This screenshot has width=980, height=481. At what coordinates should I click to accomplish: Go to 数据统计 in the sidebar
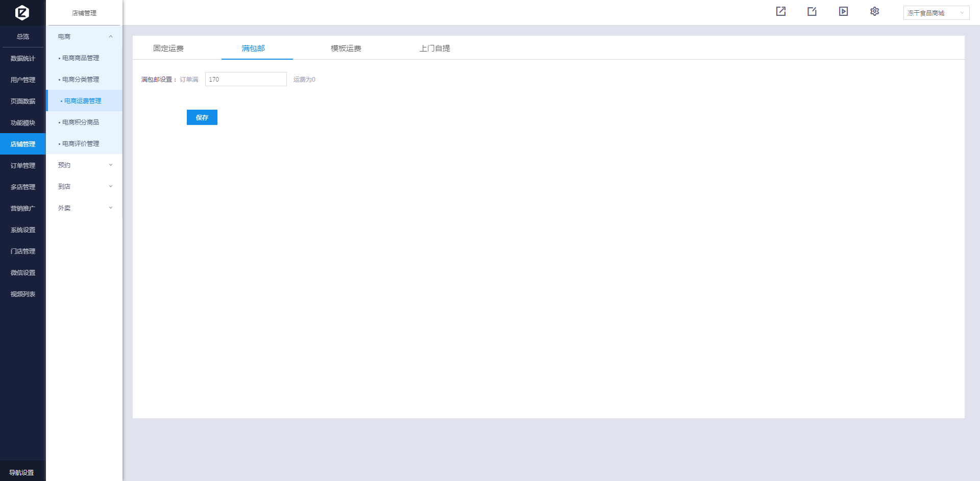[23, 59]
